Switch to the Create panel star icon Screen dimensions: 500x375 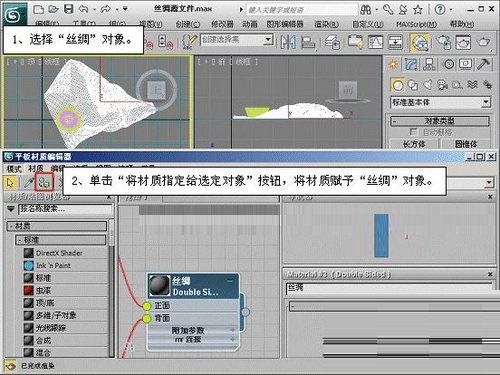point(393,64)
